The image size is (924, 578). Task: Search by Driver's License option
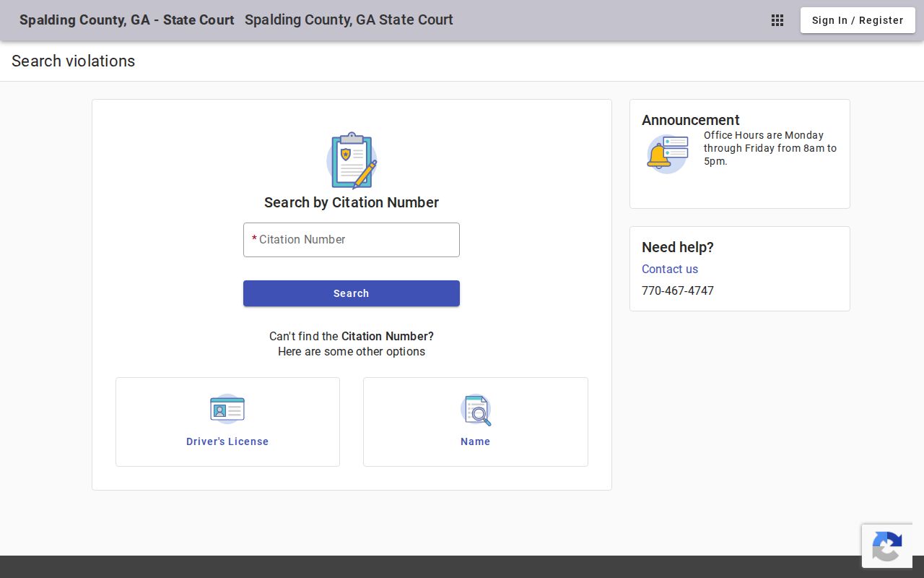pyautogui.click(x=227, y=422)
